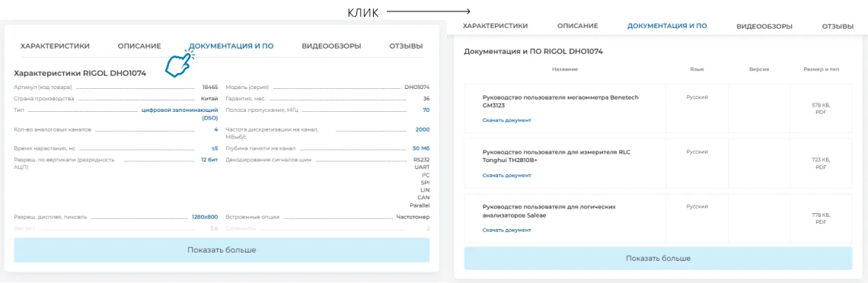Click RS232 in the bus decoding list
The height and width of the screenshot is (283, 868).
[421, 160]
